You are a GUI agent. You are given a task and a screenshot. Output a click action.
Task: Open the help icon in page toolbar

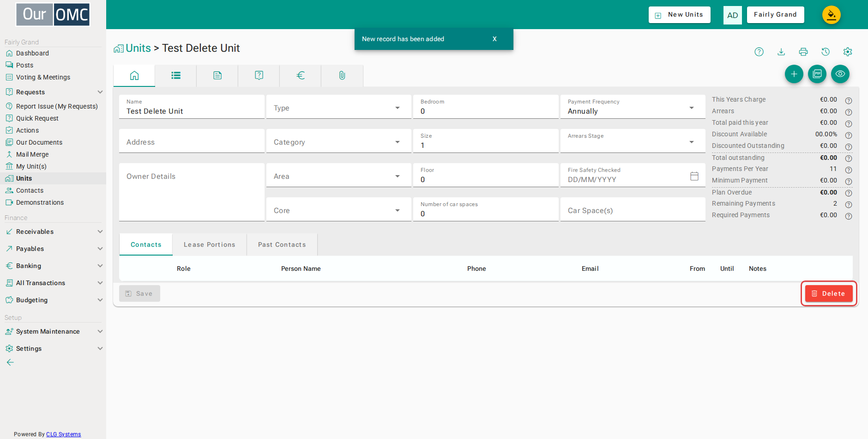coord(759,52)
